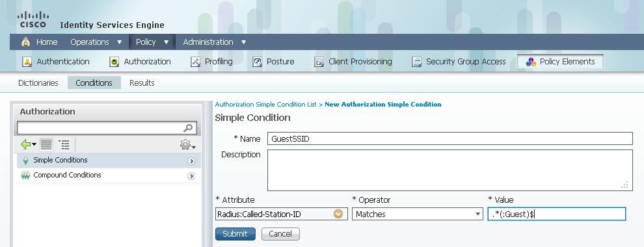Image resolution: width=644 pixels, height=247 pixels.
Task: Open the gear settings dropdown
Action: 188,145
